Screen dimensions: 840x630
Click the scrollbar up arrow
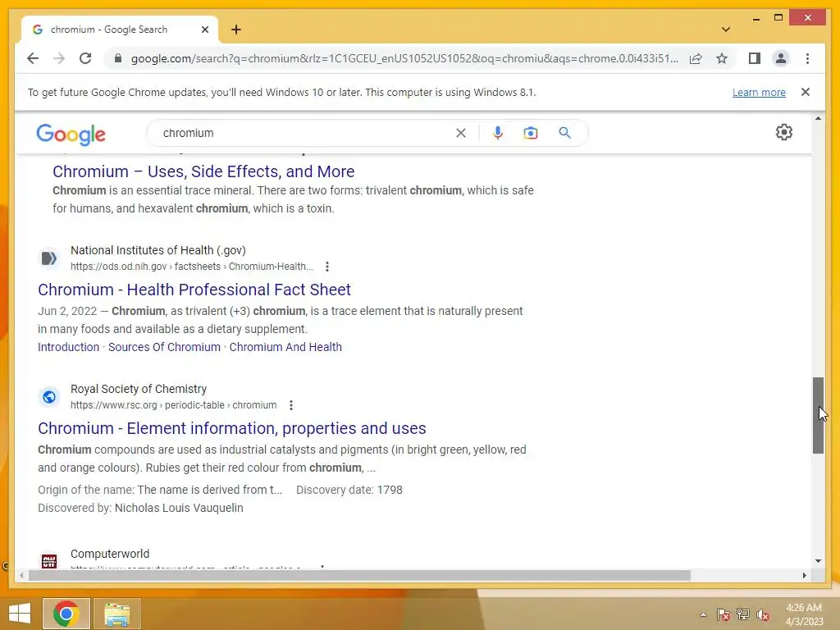(818, 118)
